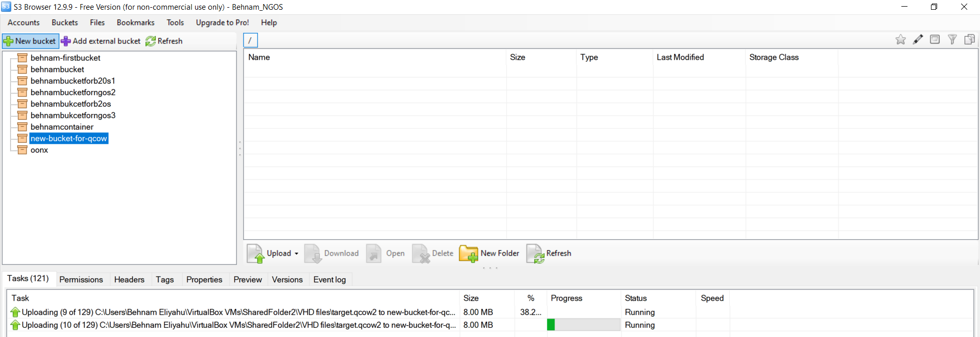The width and height of the screenshot is (980, 337).
Task: Open the Files menu
Action: tap(97, 23)
